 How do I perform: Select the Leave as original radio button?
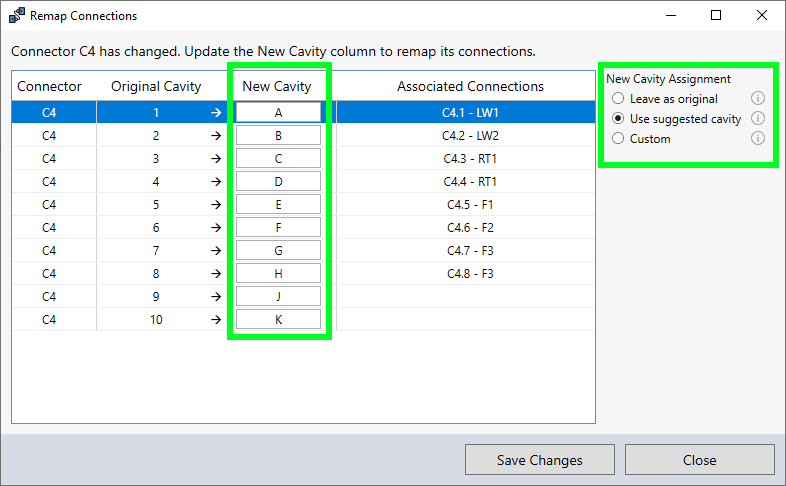click(618, 99)
